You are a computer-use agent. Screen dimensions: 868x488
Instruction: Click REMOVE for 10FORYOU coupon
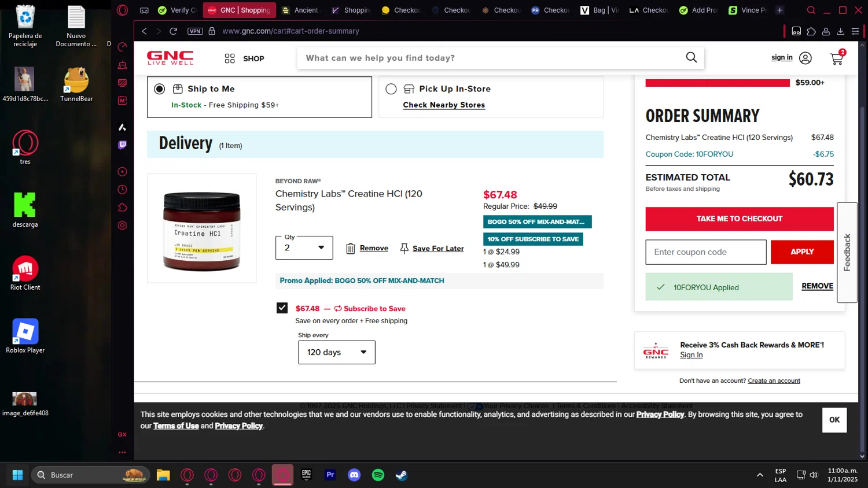(x=817, y=286)
